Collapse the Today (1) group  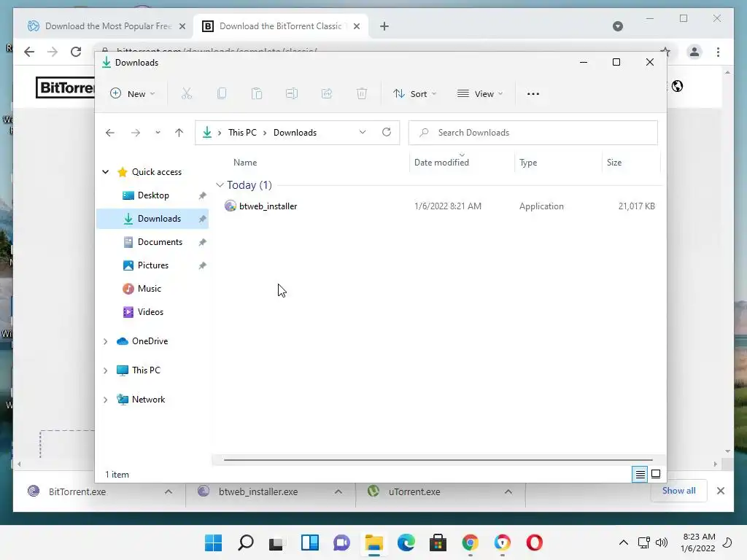pyautogui.click(x=220, y=184)
